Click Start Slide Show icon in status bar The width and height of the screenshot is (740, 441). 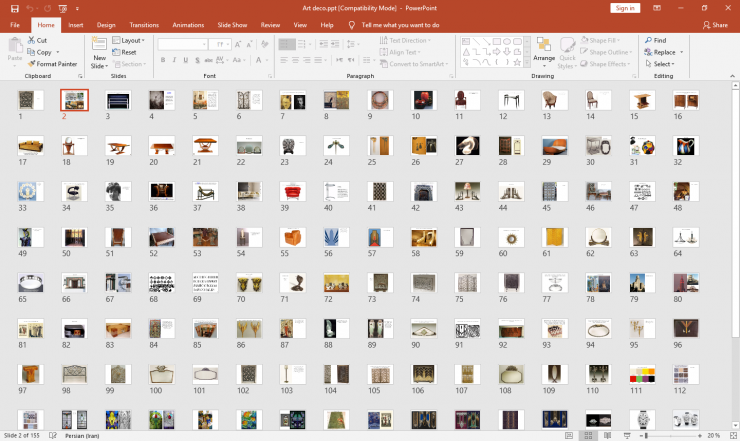(x=627, y=435)
